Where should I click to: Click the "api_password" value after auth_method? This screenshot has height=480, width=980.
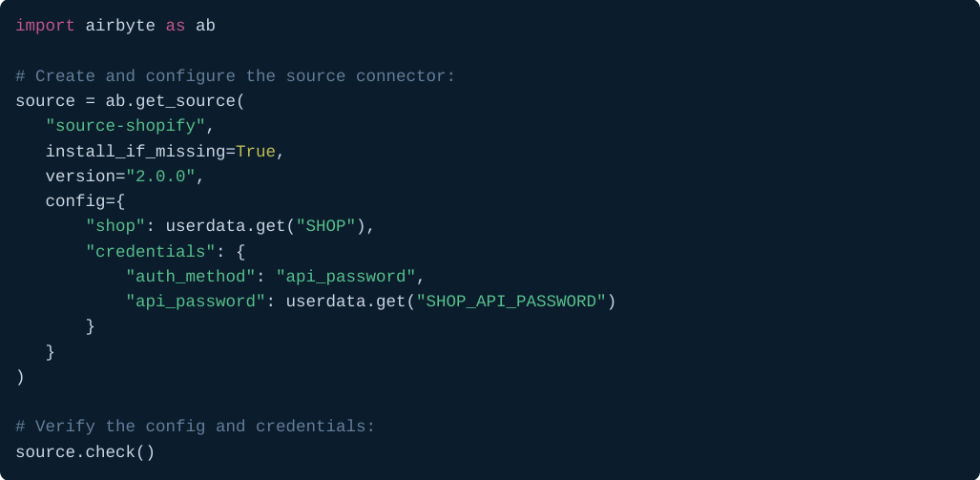[345, 277]
